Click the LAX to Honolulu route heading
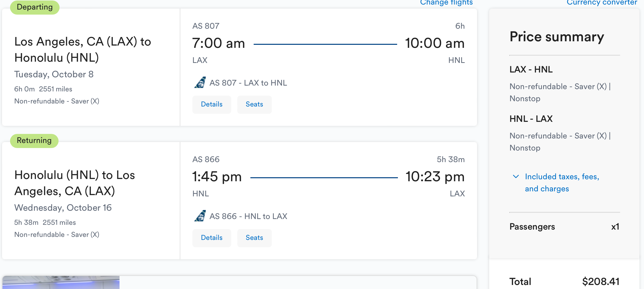 click(x=82, y=50)
